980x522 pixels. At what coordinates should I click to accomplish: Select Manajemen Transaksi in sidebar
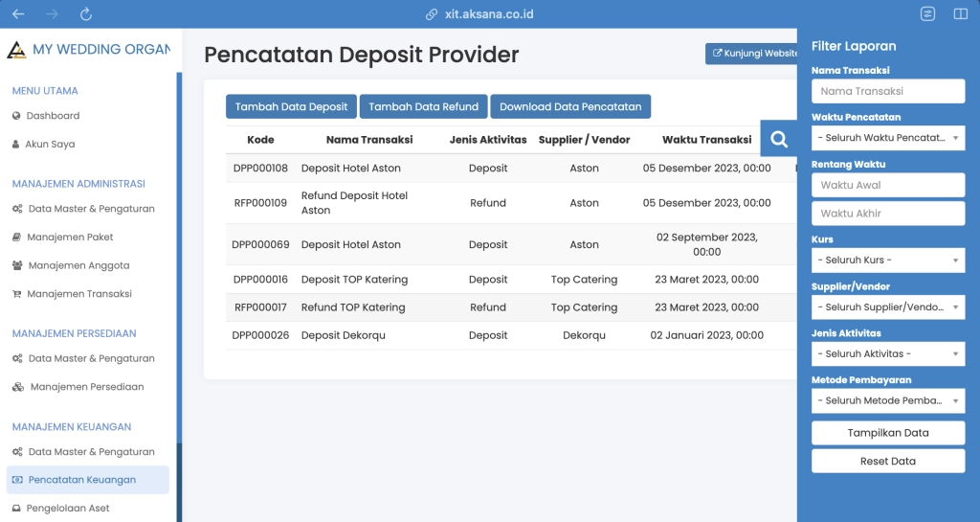[78, 294]
